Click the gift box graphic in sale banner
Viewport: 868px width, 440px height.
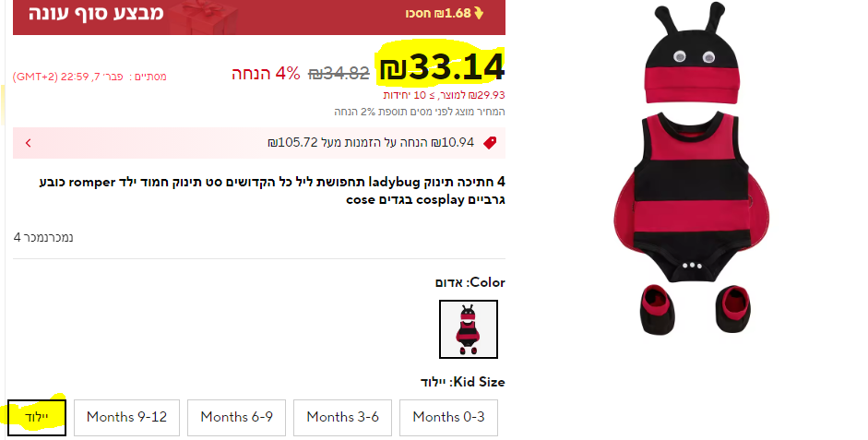(203, 17)
